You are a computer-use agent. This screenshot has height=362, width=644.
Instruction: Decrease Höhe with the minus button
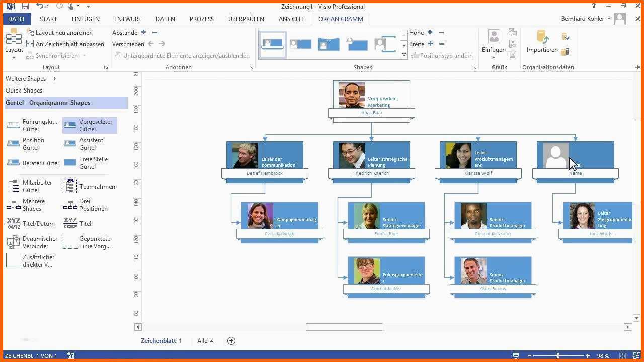point(441,32)
